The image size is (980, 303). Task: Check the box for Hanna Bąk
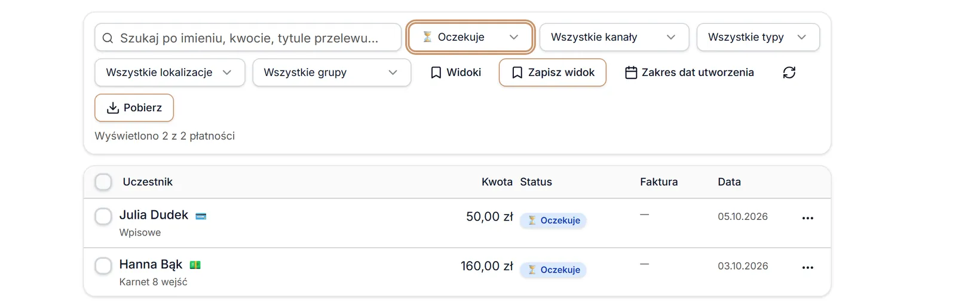[103, 265]
